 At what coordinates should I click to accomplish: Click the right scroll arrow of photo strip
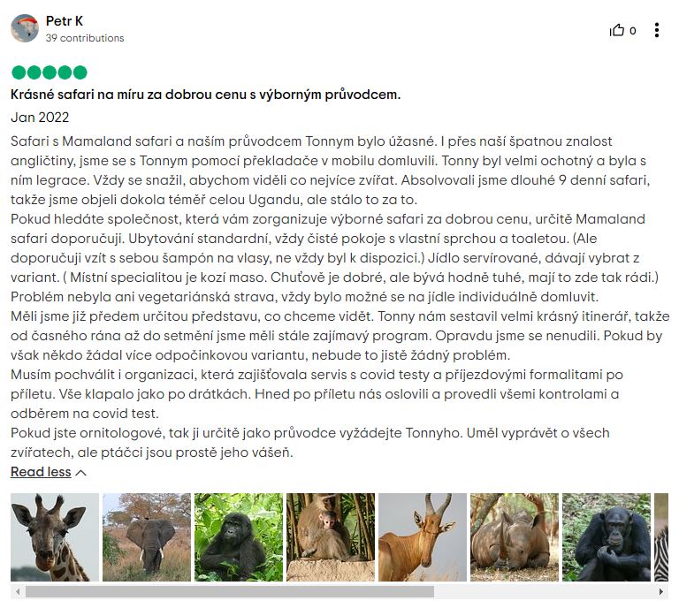click(661, 591)
